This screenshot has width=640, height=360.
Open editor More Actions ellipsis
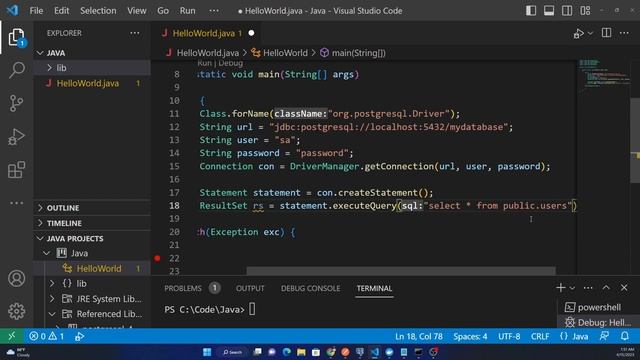coord(624,33)
